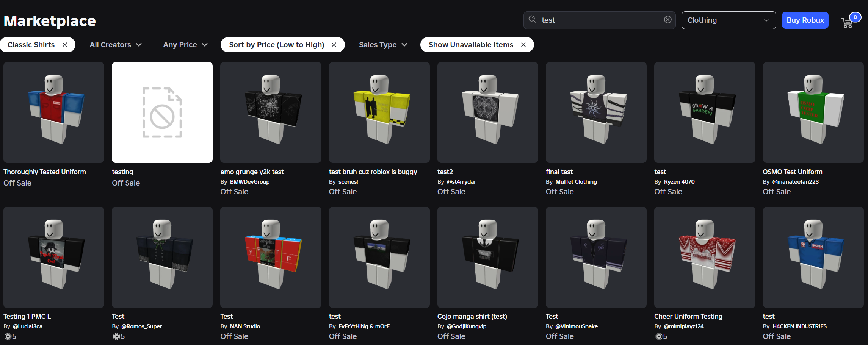Click the Testing 1 PMC L title
The width and height of the screenshot is (868, 345).
click(x=27, y=317)
